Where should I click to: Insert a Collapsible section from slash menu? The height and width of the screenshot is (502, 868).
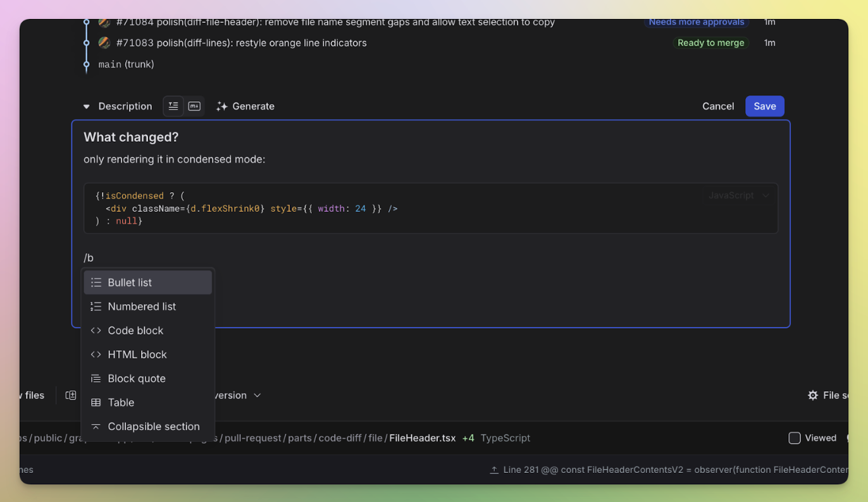pyautogui.click(x=153, y=426)
